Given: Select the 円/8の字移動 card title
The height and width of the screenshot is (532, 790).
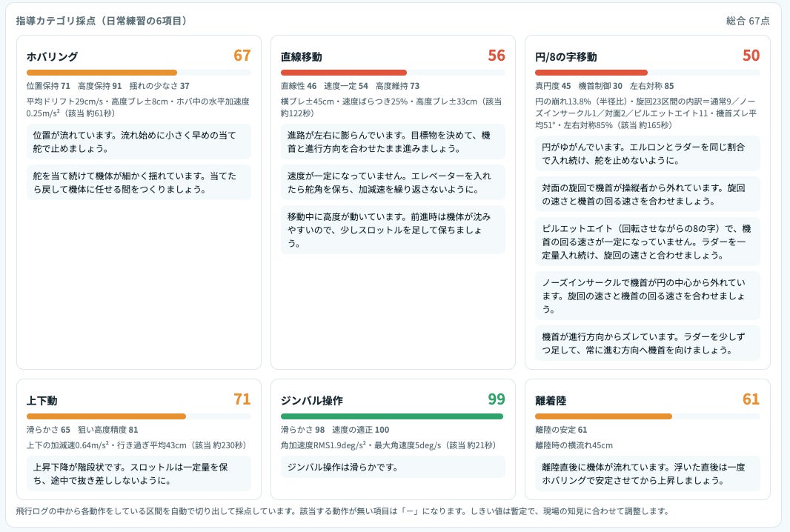Looking at the screenshot, I should [x=565, y=56].
